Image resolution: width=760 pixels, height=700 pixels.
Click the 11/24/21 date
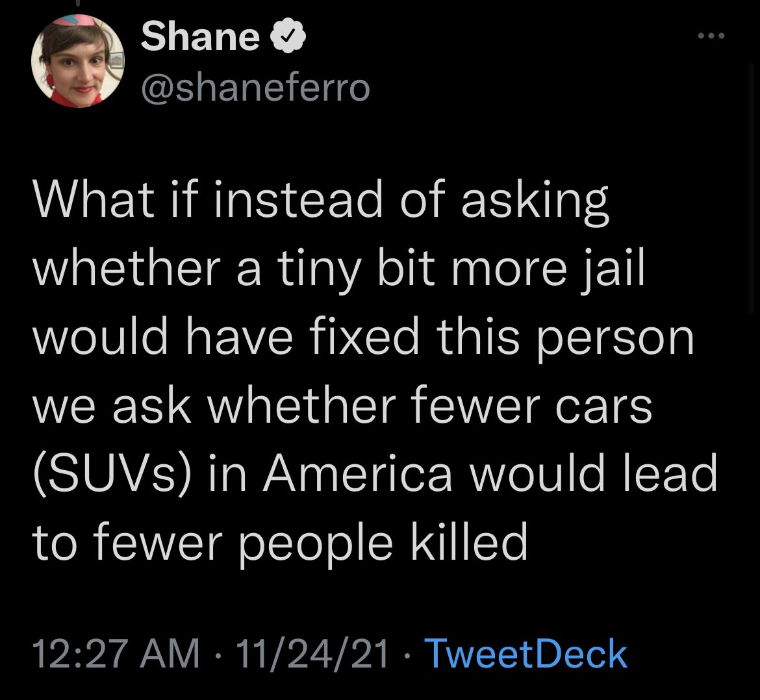[312, 654]
